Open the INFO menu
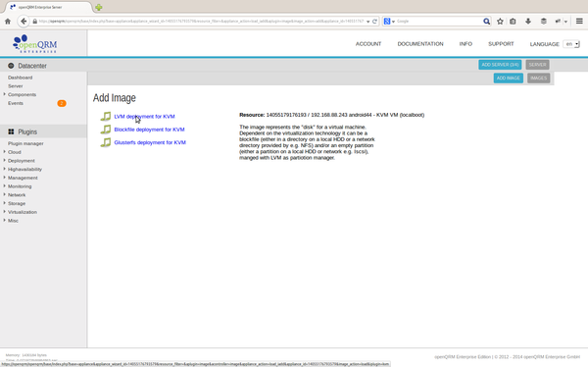The width and height of the screenshot is (588, 367). coord(465,44)
